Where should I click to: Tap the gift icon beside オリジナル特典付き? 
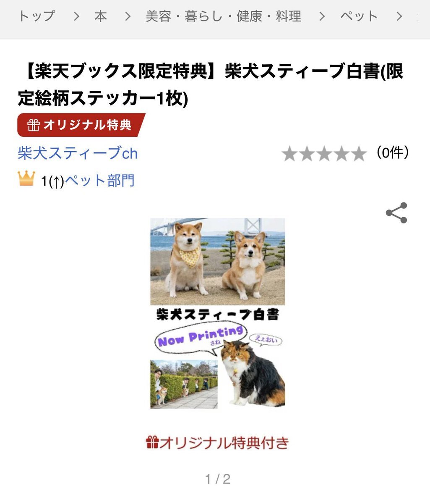tap(152, 442)
